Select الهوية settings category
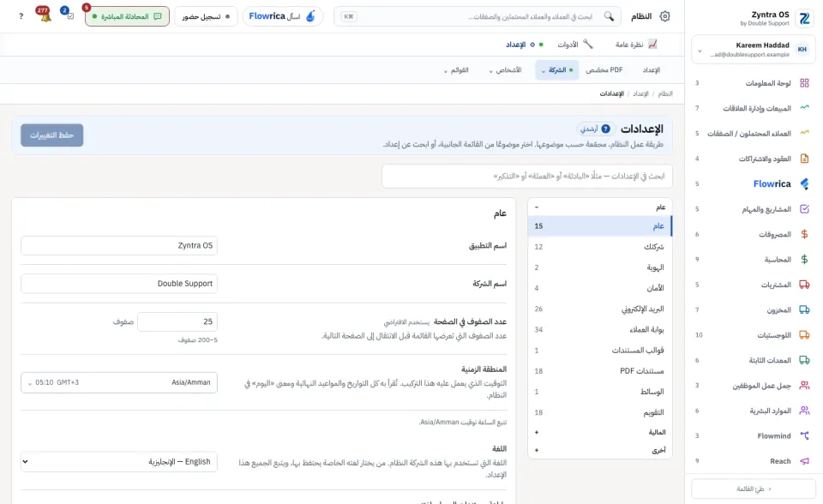The height and width of the screenshot is (504, 823). coord(600,267)
